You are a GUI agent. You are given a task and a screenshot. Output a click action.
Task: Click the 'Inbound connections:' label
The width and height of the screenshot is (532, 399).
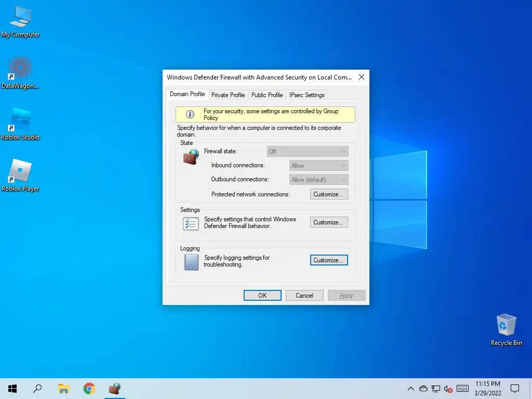coord(238,165)
